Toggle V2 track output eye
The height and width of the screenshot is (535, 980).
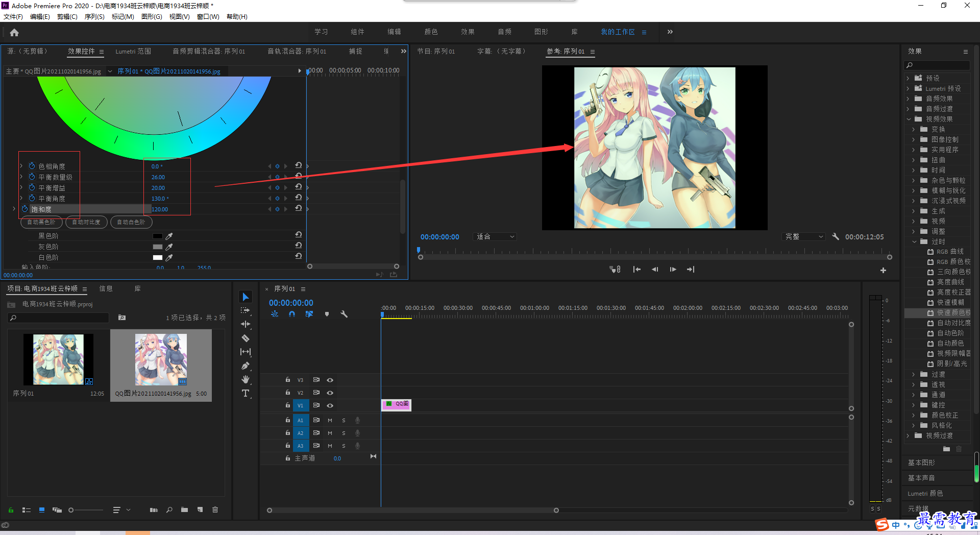330,393
